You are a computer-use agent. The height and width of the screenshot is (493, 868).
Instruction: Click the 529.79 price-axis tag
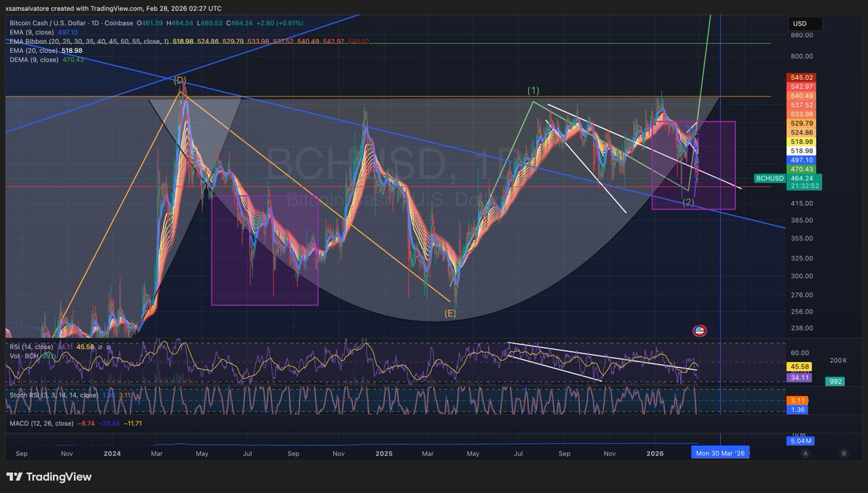pos(801,124)
